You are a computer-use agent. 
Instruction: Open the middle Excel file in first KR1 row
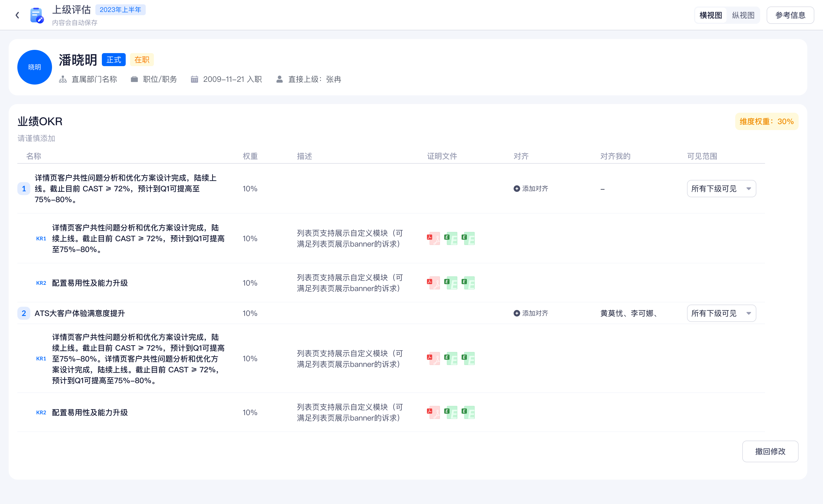(451, 238)
